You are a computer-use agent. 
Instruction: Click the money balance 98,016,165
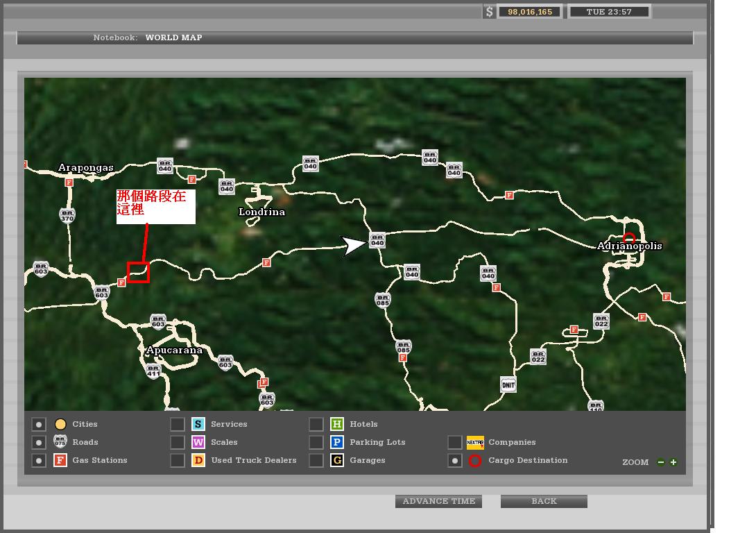tap(529, 12)
